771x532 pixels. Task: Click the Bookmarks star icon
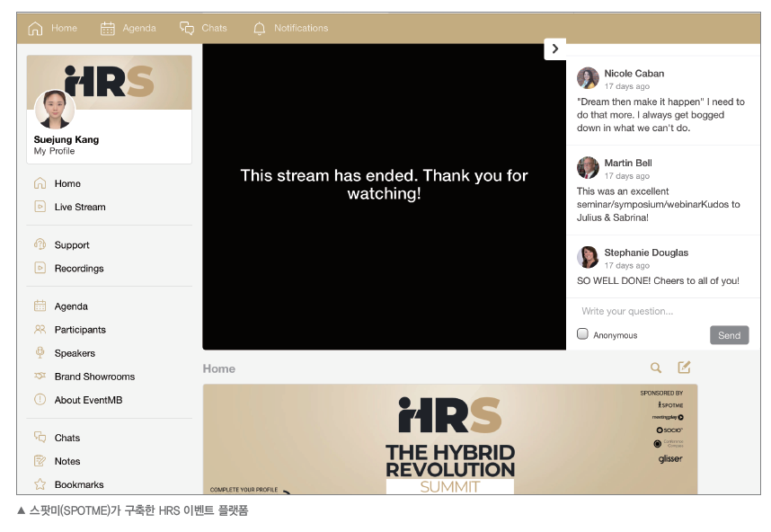pyautogui.click(x=40, y=484)
